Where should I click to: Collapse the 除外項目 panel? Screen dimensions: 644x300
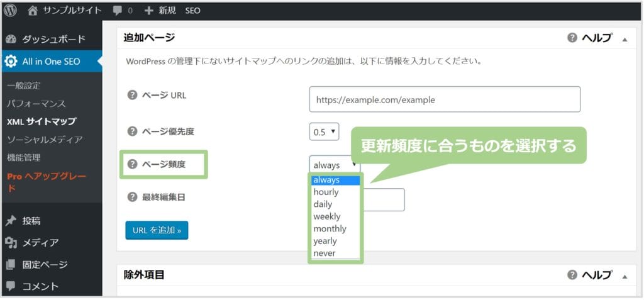(625, 277)
